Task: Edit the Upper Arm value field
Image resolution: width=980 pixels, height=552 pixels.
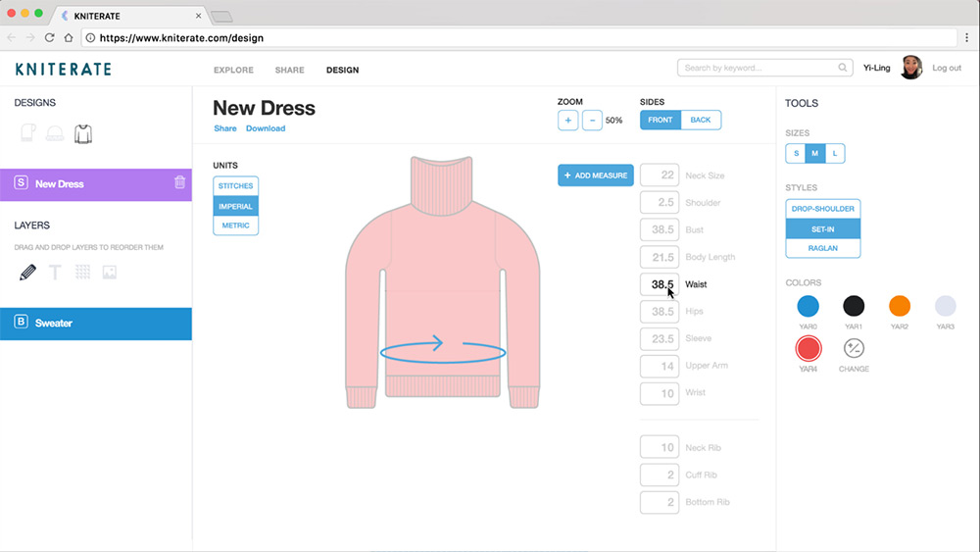Action: [x=660, y=366]
